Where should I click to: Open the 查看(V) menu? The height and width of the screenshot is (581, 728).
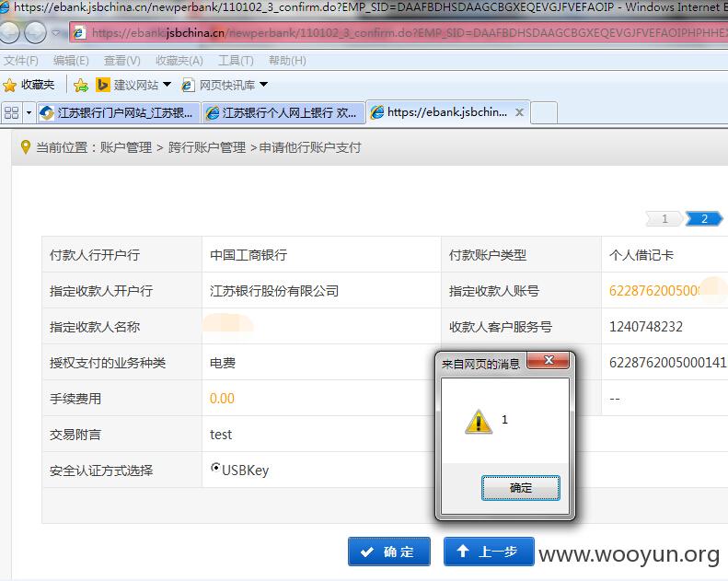[121, 61]
